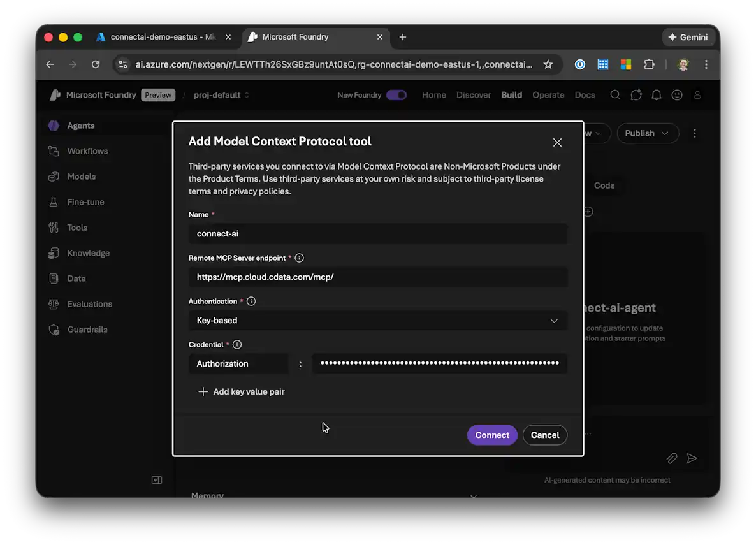
Task: Open the Publish dropdown menu
Action: tap(647, 133)
